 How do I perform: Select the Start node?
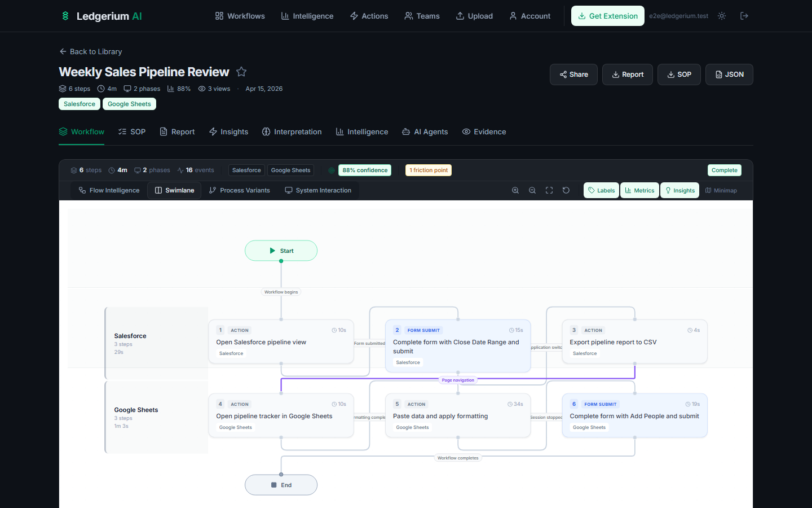pyautogui.click(x=281, y=251)
